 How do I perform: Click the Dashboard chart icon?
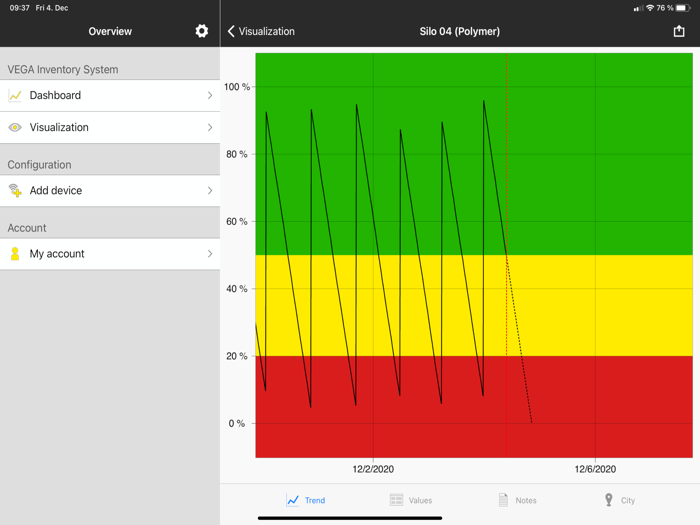click(x=15, y=96)
